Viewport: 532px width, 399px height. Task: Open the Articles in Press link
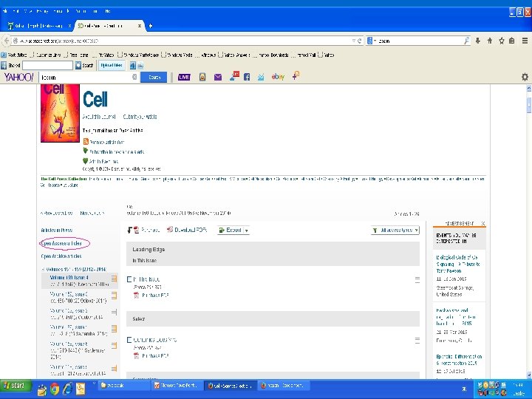[57, 230]
